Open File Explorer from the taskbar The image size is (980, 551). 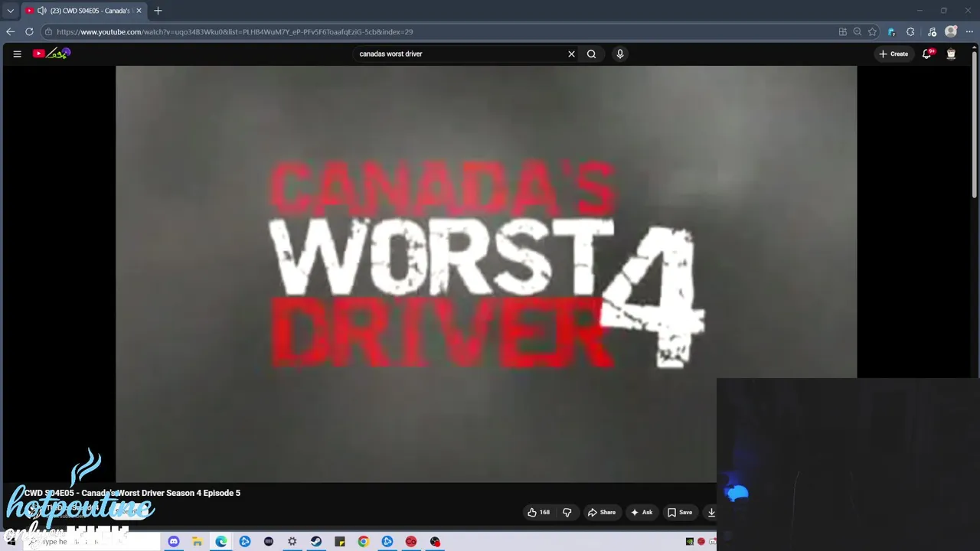(198, 542)
